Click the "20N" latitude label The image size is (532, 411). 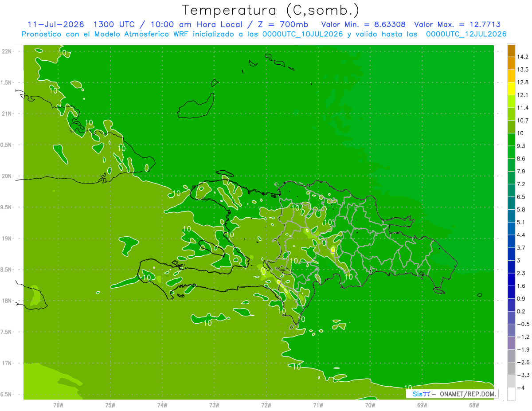(x=7, y=176)
